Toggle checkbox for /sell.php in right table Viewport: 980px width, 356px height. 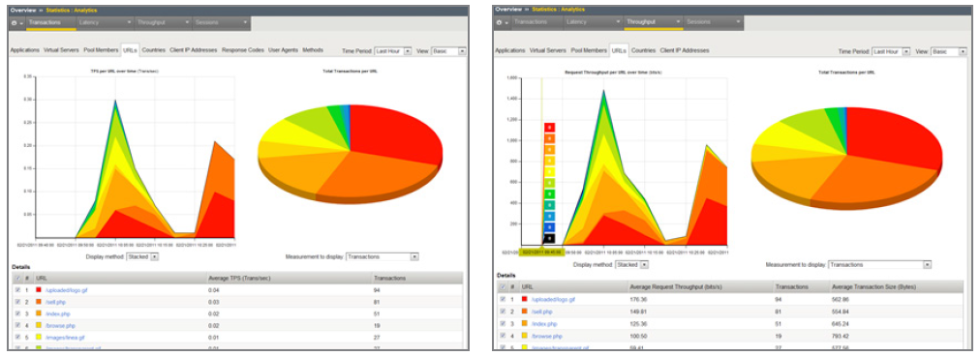pos(502,311)
